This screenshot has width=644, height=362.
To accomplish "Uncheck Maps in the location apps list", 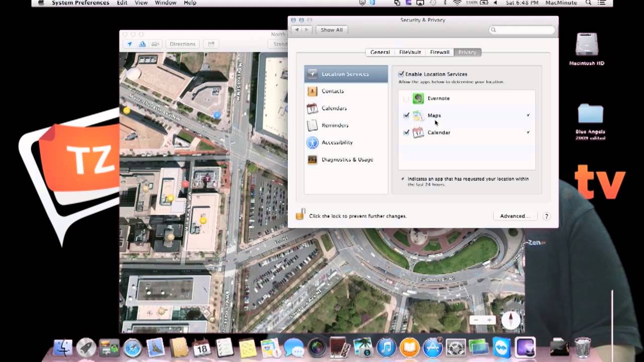I will 407,115.
